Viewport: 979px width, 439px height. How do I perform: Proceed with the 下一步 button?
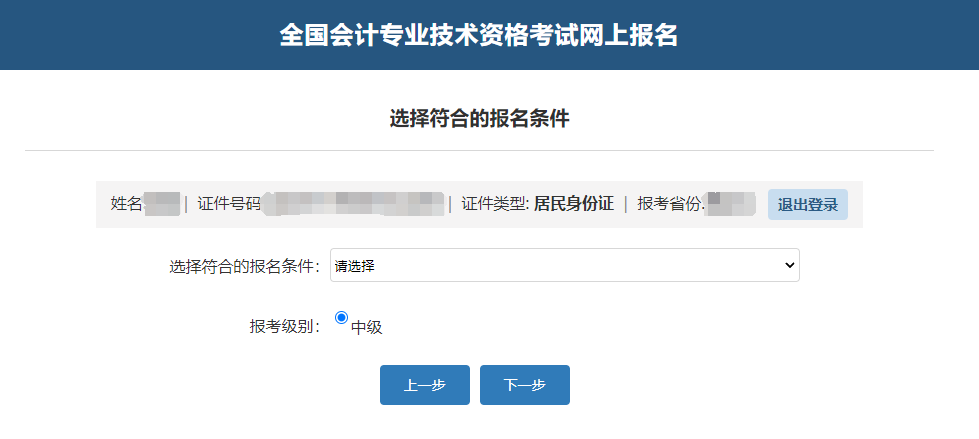coord(524,385)
